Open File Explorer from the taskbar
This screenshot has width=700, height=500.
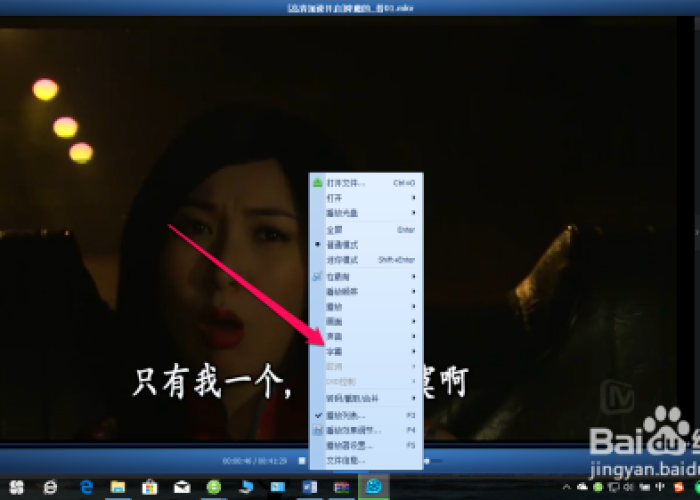[118, 487]
